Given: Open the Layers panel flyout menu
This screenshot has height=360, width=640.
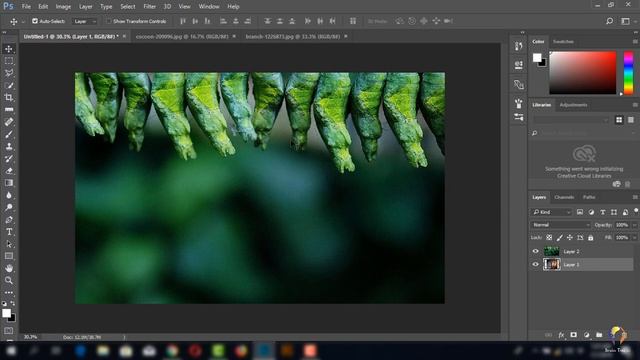Looking at the screenshot, I should coord(635,197).
